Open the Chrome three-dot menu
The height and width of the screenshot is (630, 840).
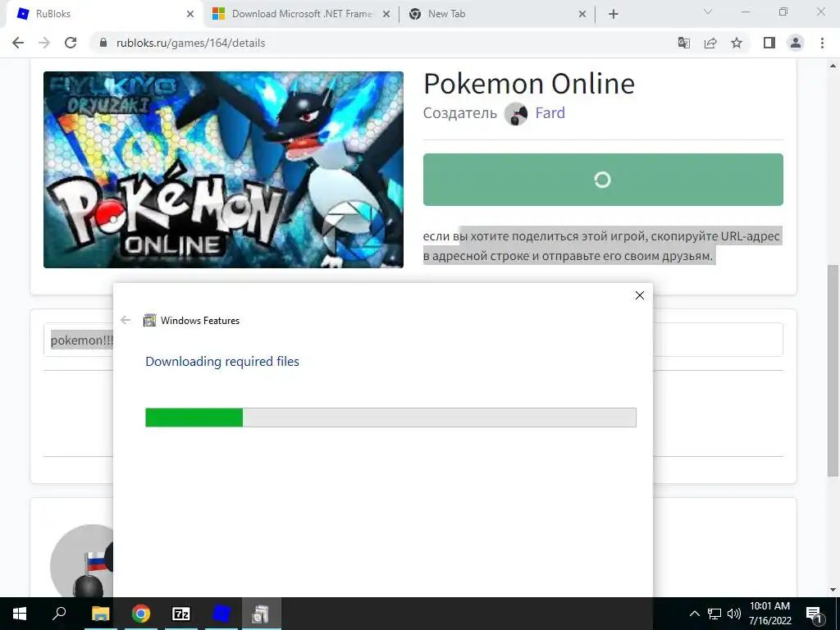822,43
